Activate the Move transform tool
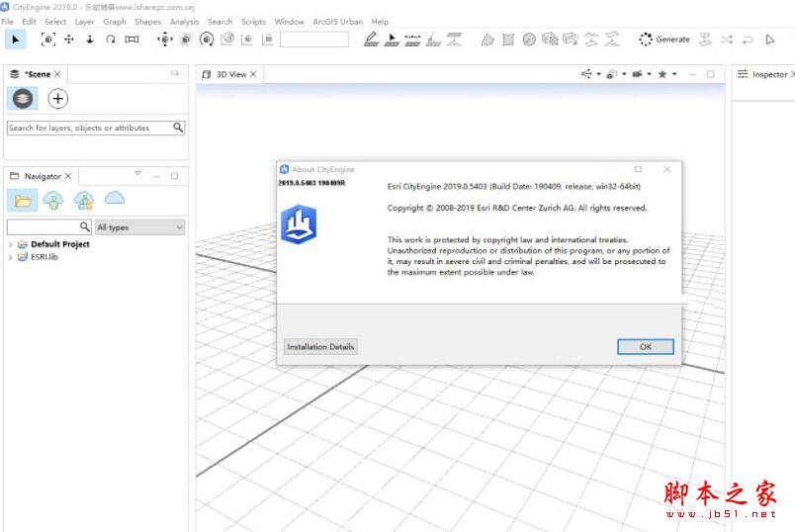Image resolution: width=795 pixels, height=532 pixels. pos(165,40)
